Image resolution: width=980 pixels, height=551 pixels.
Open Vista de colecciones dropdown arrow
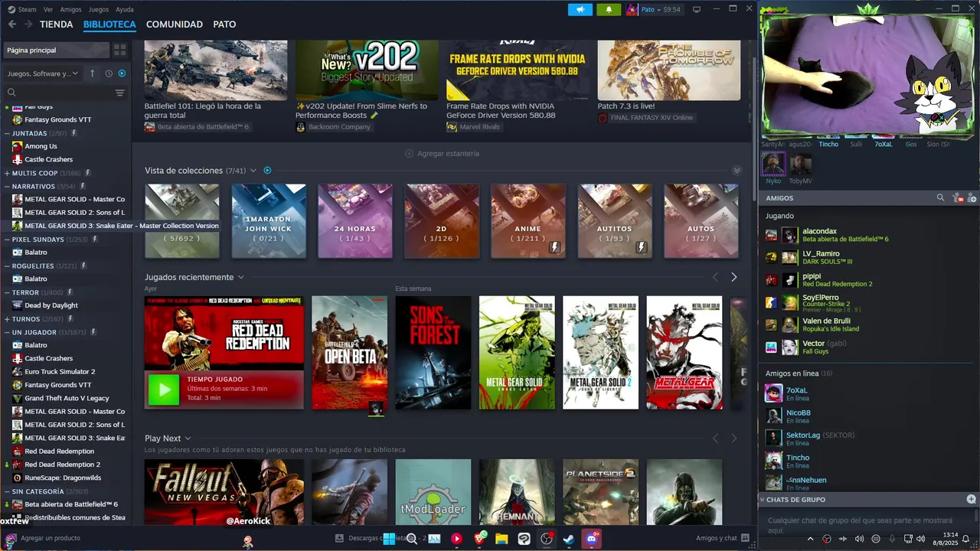point(253,171)
